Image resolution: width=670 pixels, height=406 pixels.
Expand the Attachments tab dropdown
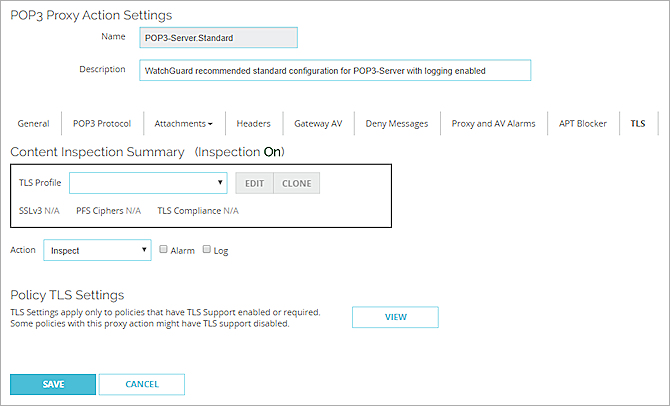click(183, 124)
